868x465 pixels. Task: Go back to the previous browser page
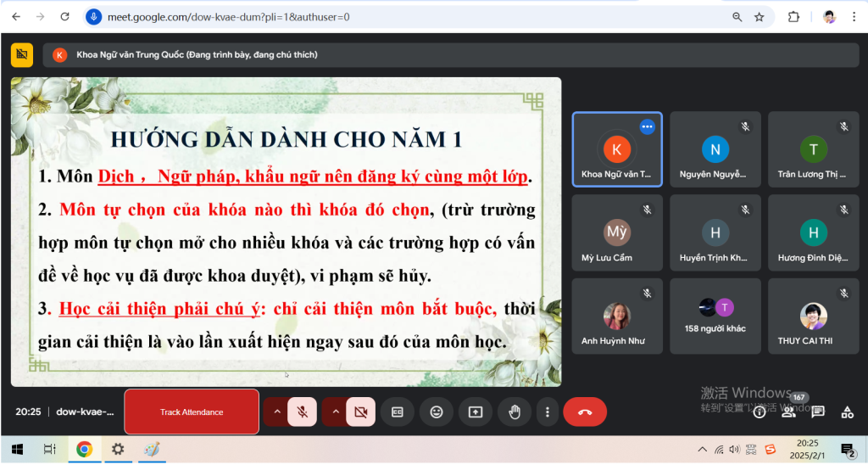point(16,17)
